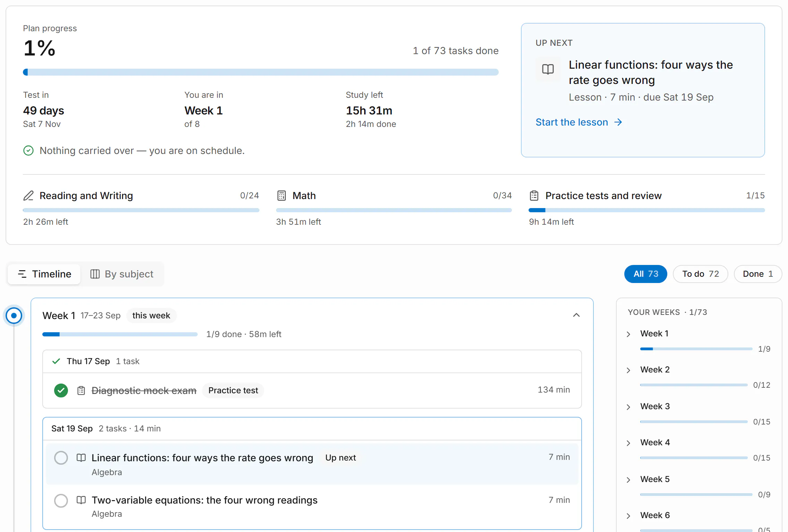Viewport: 788px width, 532px height.
Task: Click the '0/12' count under Week 2
Action: pyautogui.click(x=762, y=385)
